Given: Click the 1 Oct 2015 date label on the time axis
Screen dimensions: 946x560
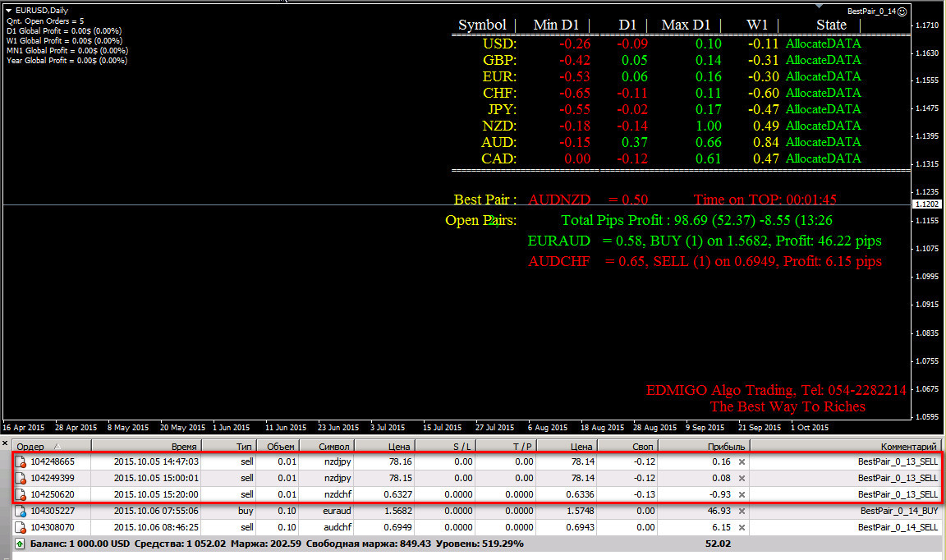Looking at the screenshot, I should (x=810, y=427).
